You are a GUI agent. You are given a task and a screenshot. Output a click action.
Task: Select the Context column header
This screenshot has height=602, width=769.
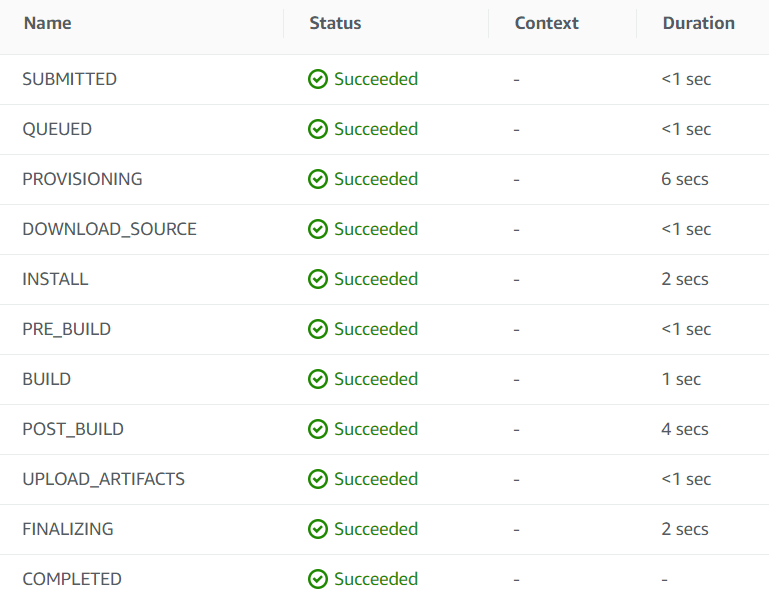pos(546,23)
